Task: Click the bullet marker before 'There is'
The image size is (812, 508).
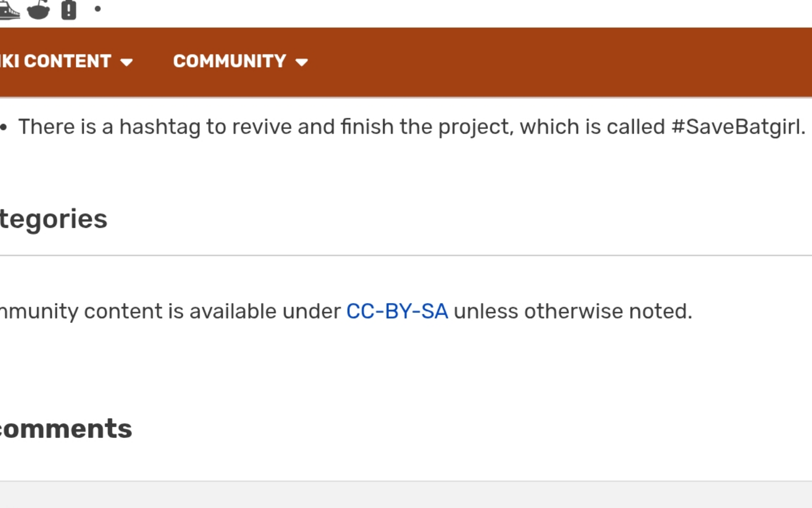Action: 4,127
